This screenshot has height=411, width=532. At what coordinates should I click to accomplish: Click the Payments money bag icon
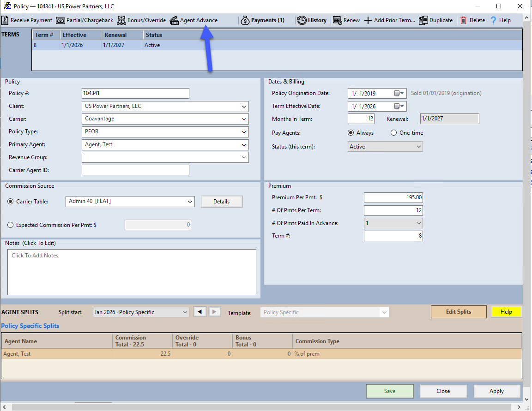(x=245, y=20)
